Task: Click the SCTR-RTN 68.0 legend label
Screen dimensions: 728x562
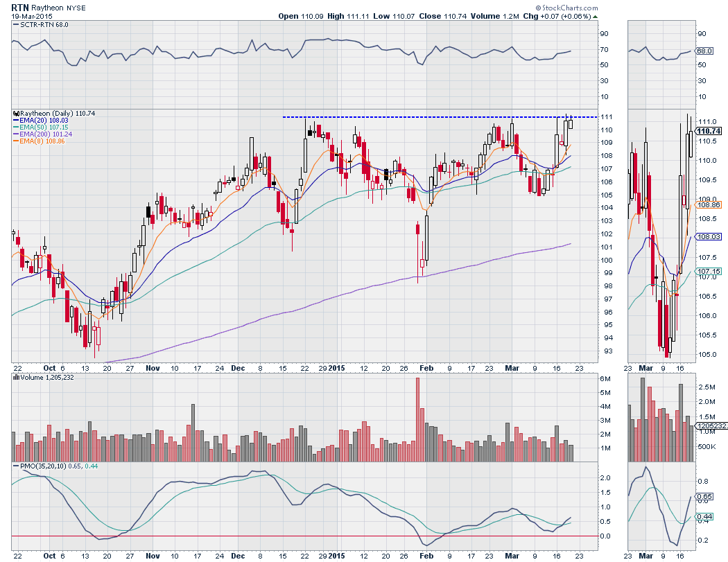Action: point(44,24)
